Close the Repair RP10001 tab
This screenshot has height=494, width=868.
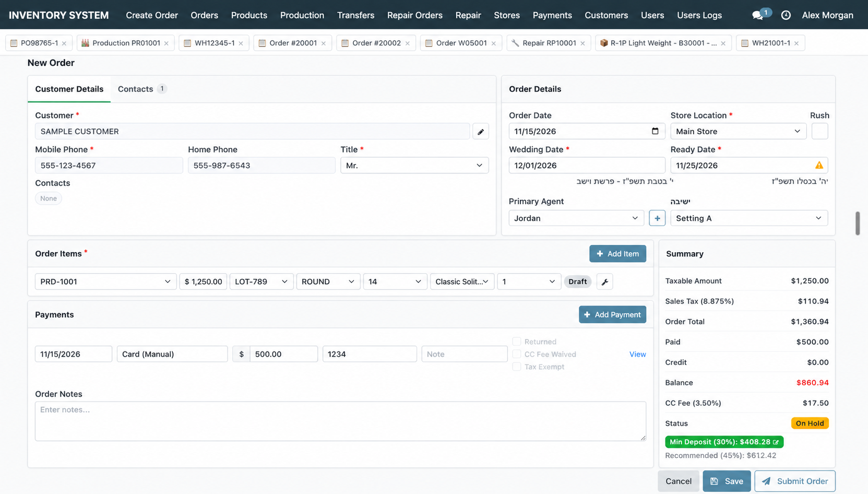(x=583, y=43)
